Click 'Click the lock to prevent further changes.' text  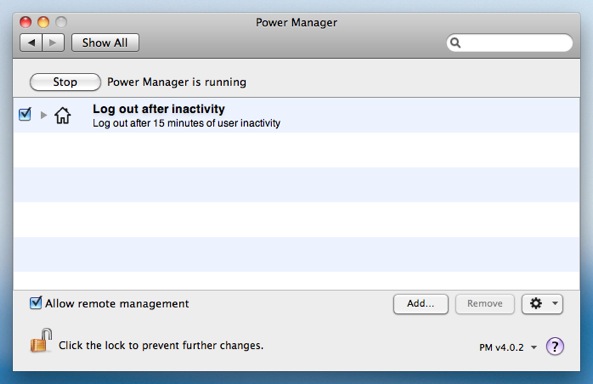(161, 345)
